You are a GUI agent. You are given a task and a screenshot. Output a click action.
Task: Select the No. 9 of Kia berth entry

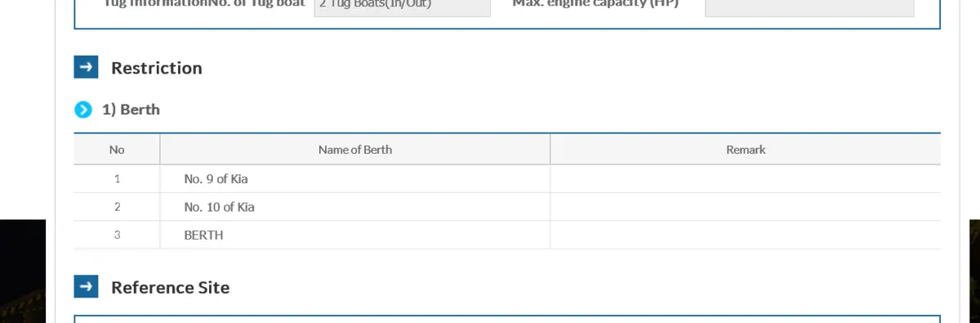[x=216, y=179]
